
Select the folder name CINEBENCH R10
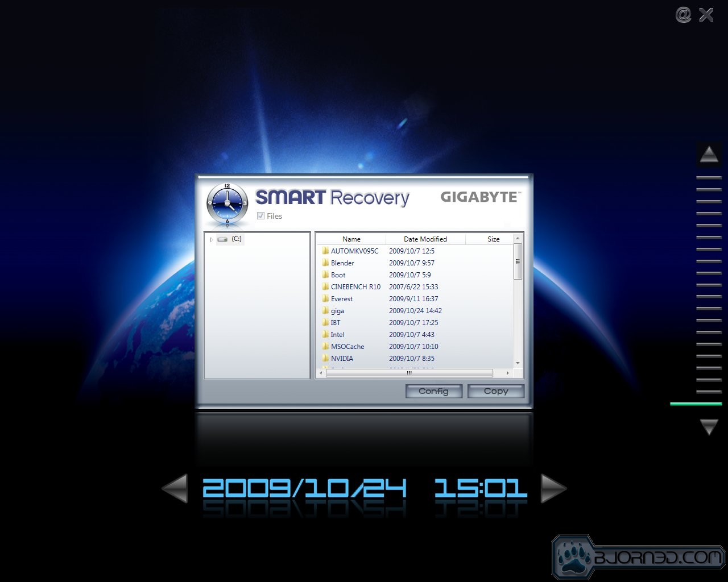355,287
